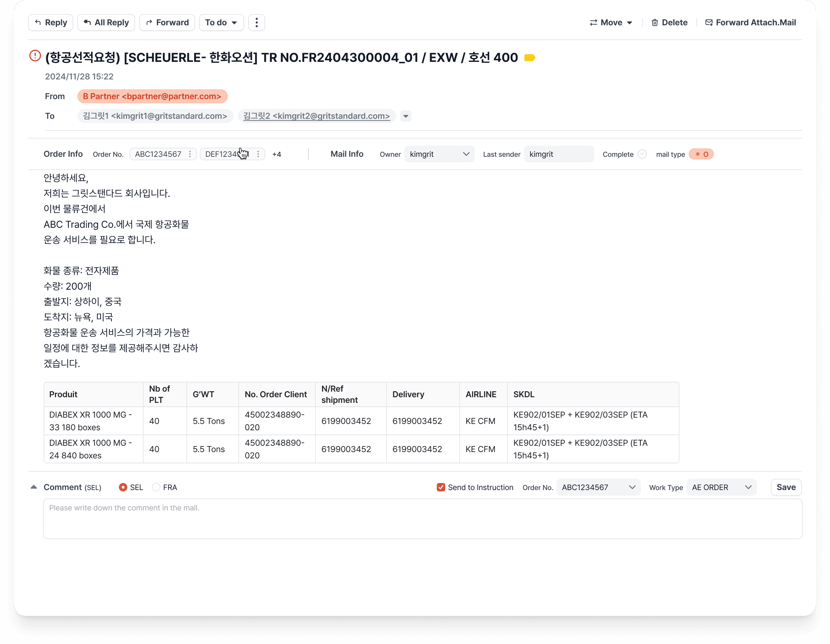
Task: Select the SEL radio button
Action: click(123, 488)
